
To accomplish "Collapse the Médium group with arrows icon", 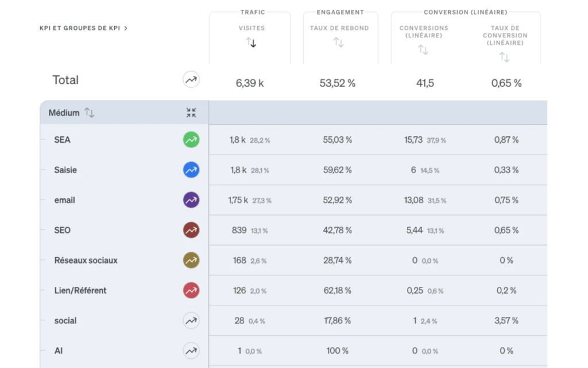I will pyautogui.click(x=191, y=113).
